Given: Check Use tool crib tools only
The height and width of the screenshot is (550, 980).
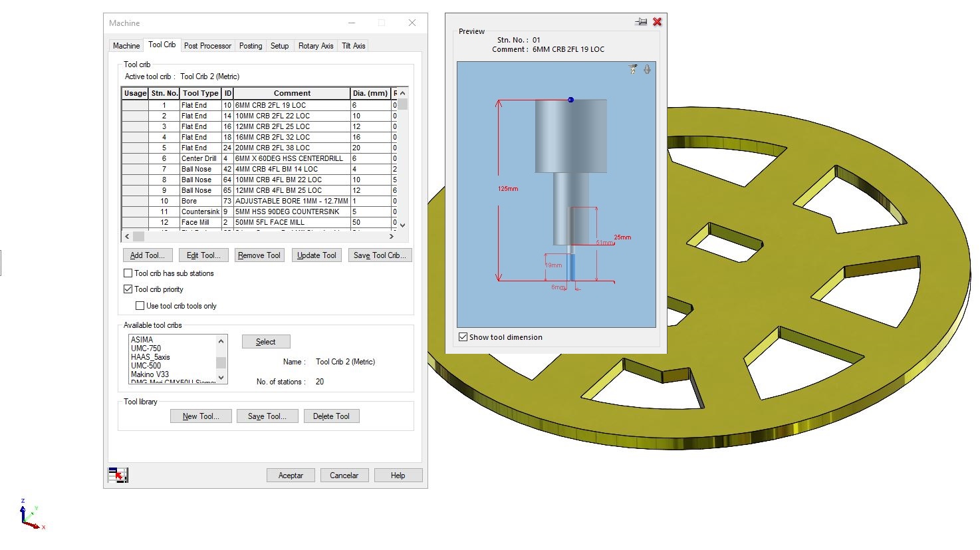Looking at the screenshot, I should [140, 306].
